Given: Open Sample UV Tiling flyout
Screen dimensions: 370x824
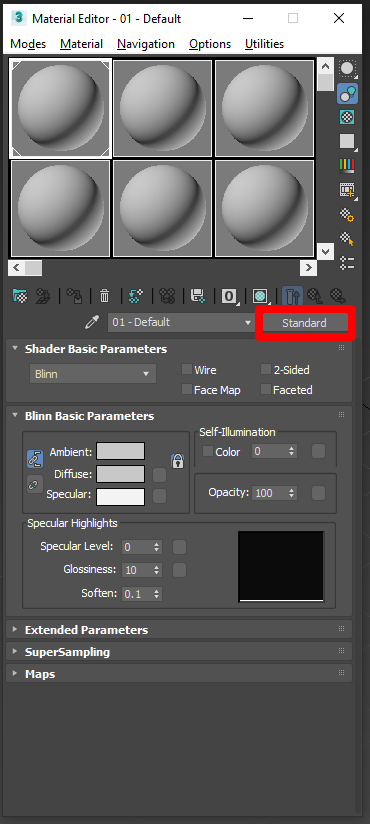Looking at the screenshot, I should (x=347, y=141).
